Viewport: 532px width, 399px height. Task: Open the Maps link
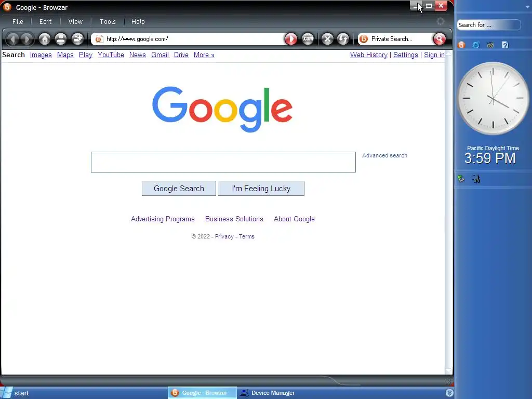(x=65, y=55)
